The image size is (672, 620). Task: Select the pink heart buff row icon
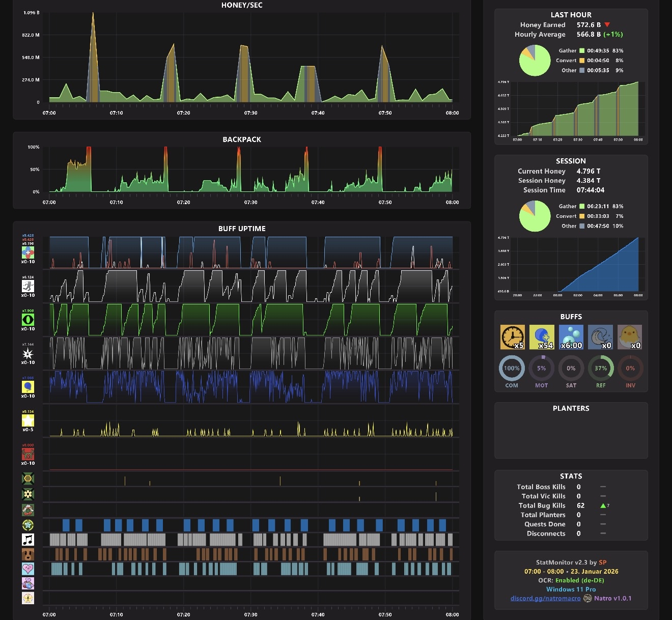click(28, 569)
